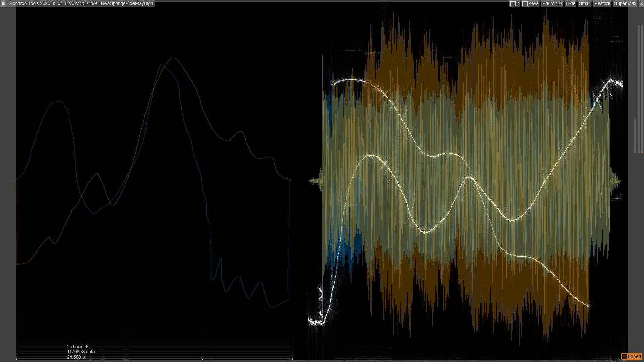Enable the Keys checkbox
The width and height of the screenshot is (644, 362).
(525, 4)
